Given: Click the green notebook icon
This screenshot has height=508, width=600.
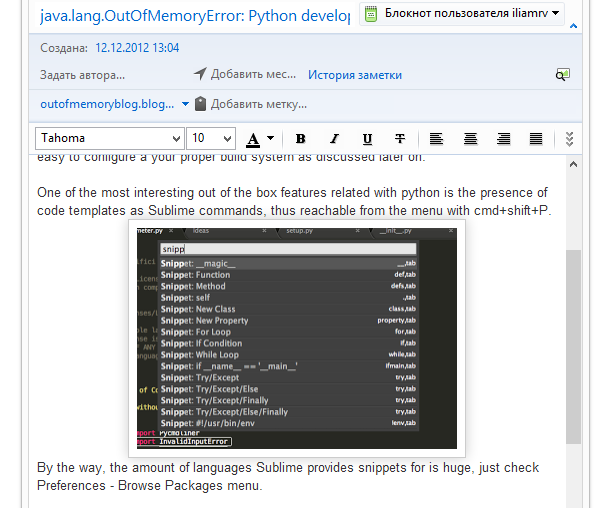Looking at the screenshot, I should tap(370, 14).
